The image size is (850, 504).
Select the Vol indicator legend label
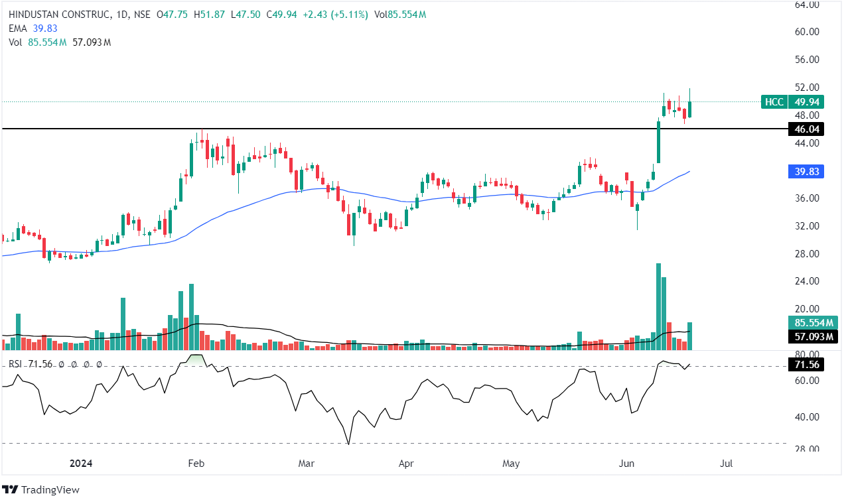[x=15, y=42]
